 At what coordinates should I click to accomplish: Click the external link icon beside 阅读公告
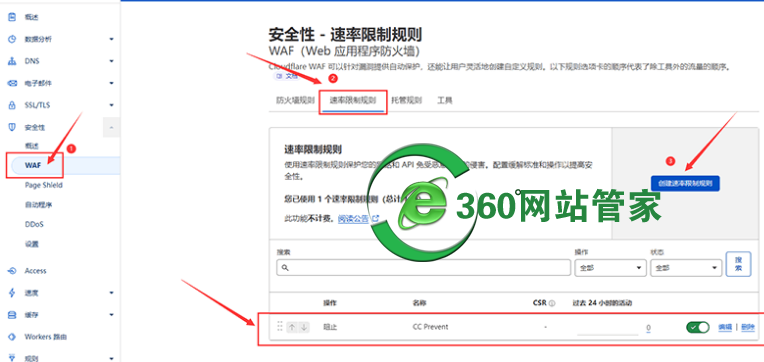(375, 219)
